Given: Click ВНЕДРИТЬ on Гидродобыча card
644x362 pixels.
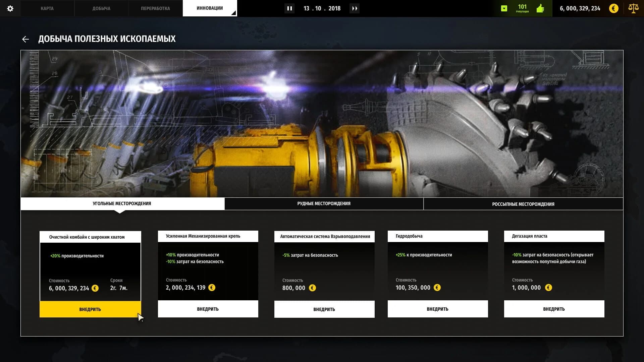Looking at the screenshot, I should point(437,309).
